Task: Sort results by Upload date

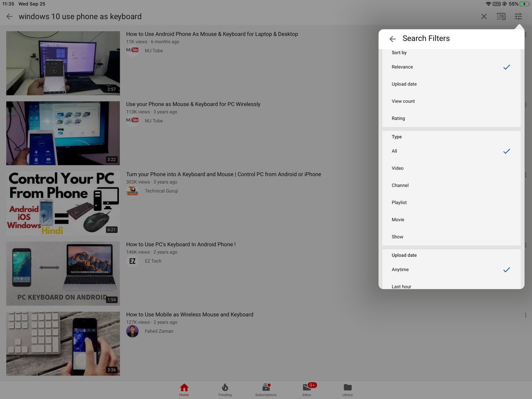Action: (x=451, y=84)
